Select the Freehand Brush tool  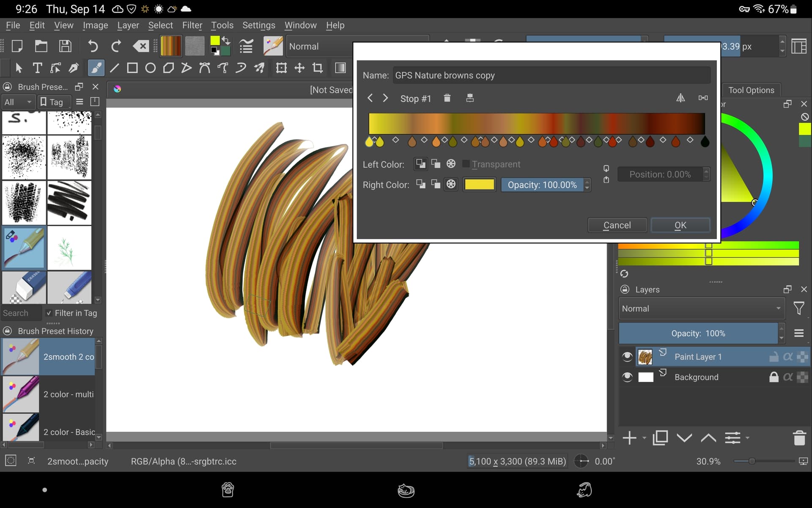click(x=96, y=68)
